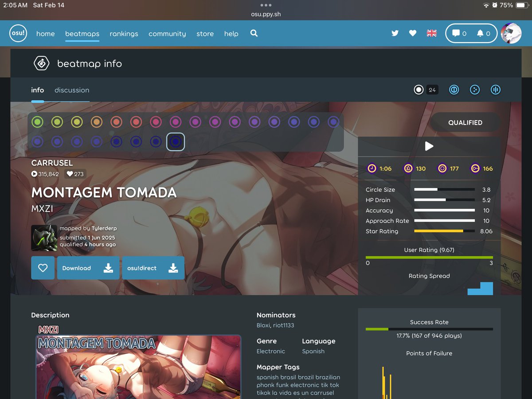Click the QUALIFIED status badge
Screen dimensions: 532x399
[x=465, y=122]
